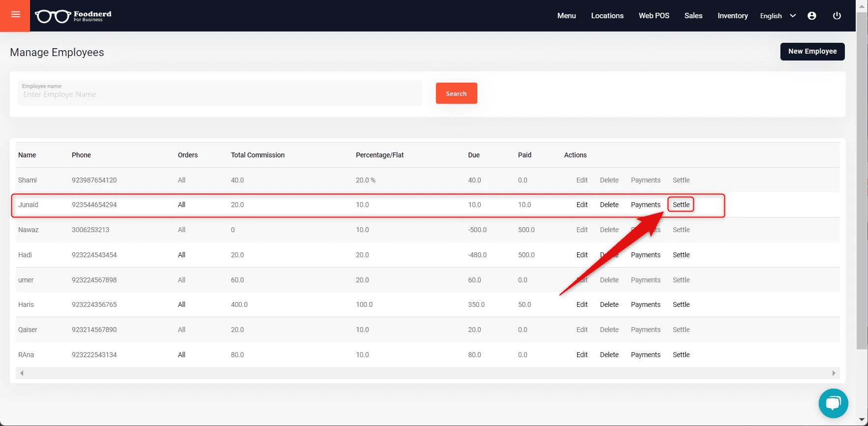Delete the employee Qaiser

609,330
